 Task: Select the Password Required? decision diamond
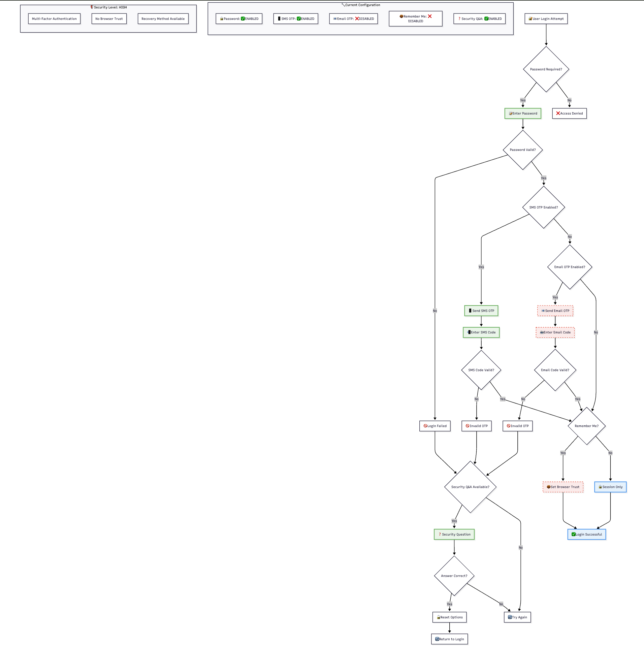coord(546,69)
